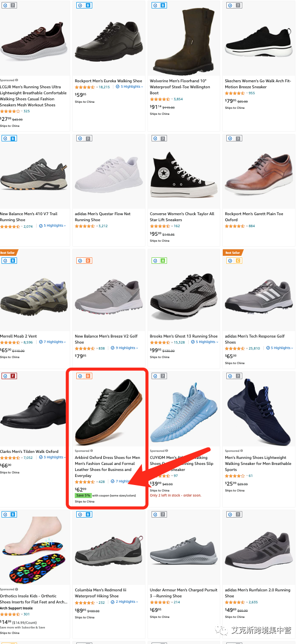Image resolution: width=301 pixels, height=644 pixels.
Task: Click the grade A badge on Brooks Ghost 13
Action: tap(163, 261)
